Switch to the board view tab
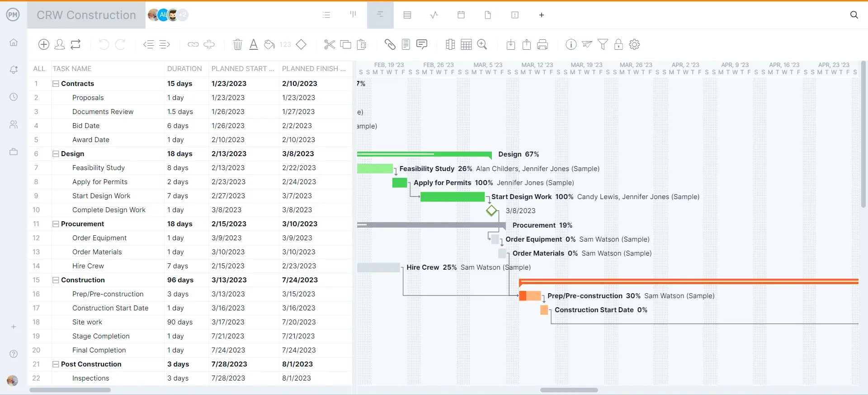This screenshot has height=395, width=868. coord(353,15)
